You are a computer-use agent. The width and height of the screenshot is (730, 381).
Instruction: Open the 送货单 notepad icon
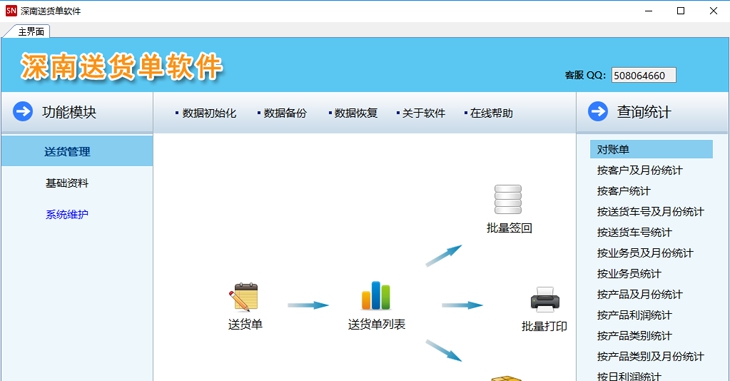tap(243, 297)
